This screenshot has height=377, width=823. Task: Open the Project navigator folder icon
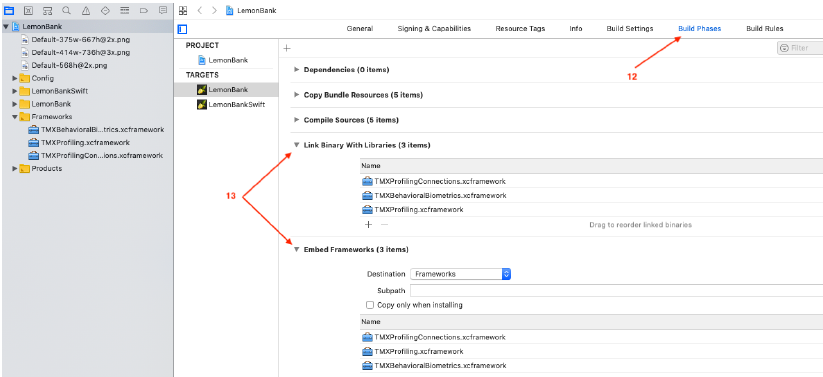coord(9,10)
